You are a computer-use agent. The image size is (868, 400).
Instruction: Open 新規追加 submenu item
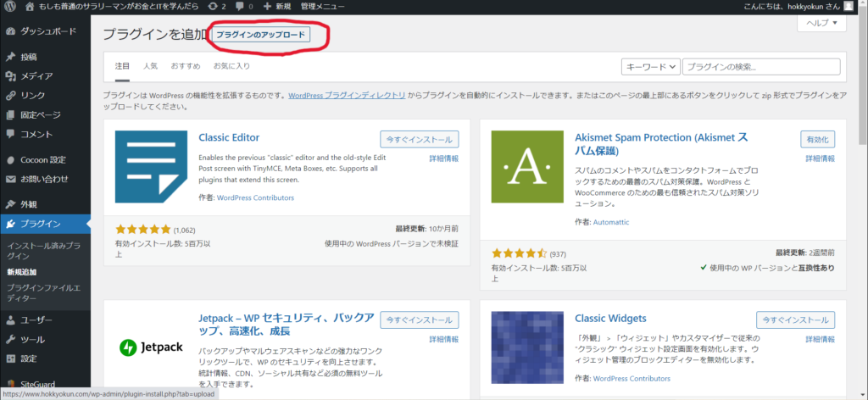21,272
